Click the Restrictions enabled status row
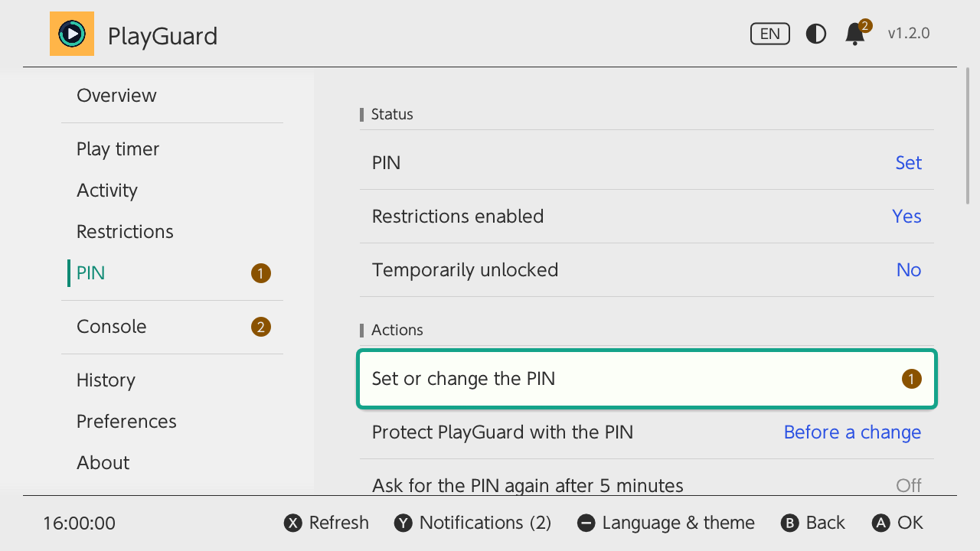980x551 pixels. (647, 217)
